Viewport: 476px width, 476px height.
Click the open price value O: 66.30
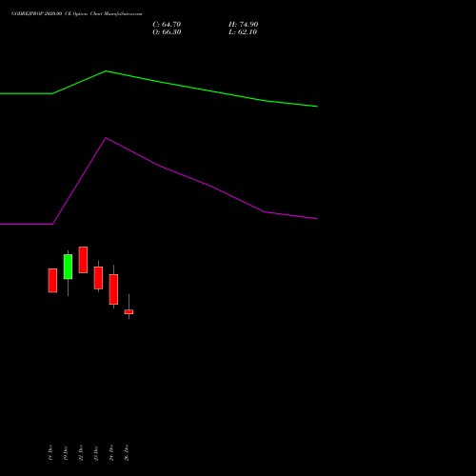(167, 32)
